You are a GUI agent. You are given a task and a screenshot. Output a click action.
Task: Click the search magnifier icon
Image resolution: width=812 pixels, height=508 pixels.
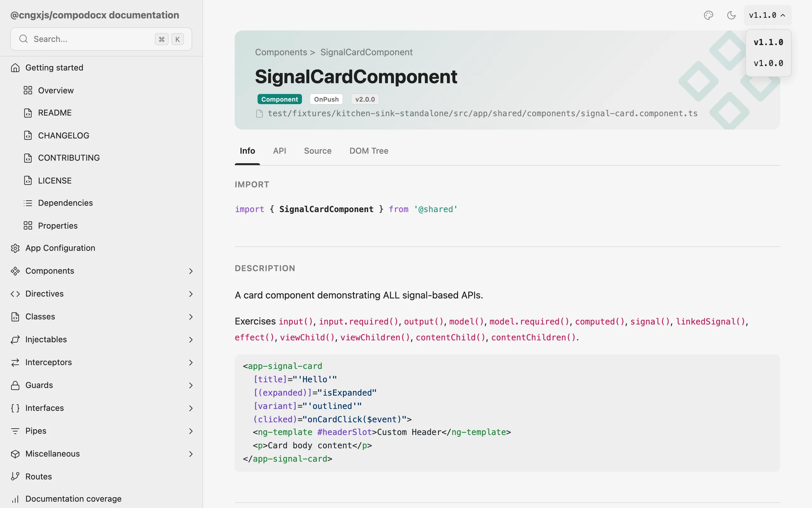pos(23,39)
